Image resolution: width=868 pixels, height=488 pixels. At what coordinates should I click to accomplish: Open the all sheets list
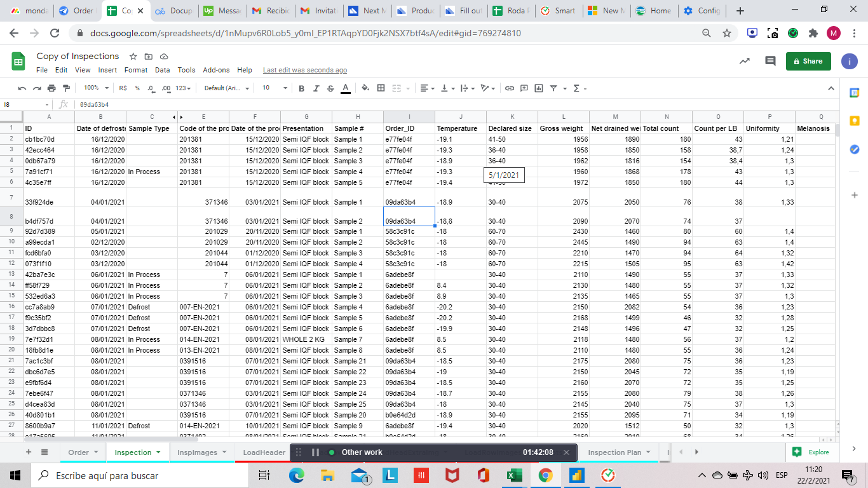coord(44,452)
